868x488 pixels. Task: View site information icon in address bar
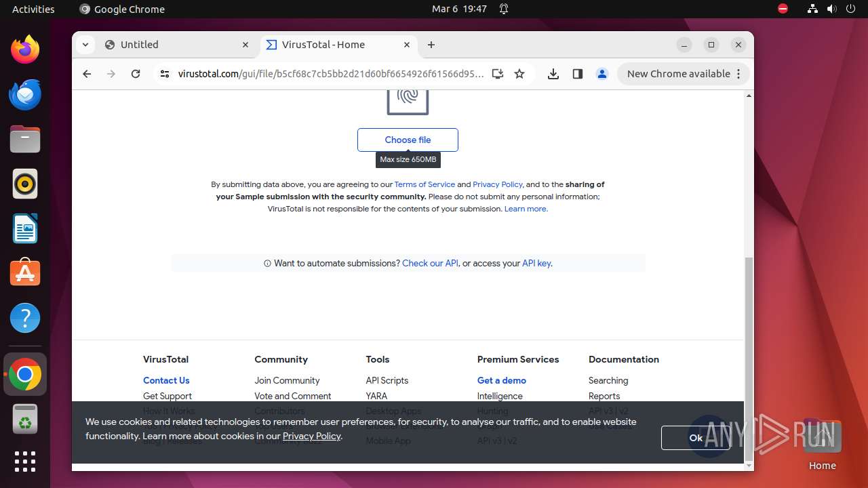pos(164,74)
